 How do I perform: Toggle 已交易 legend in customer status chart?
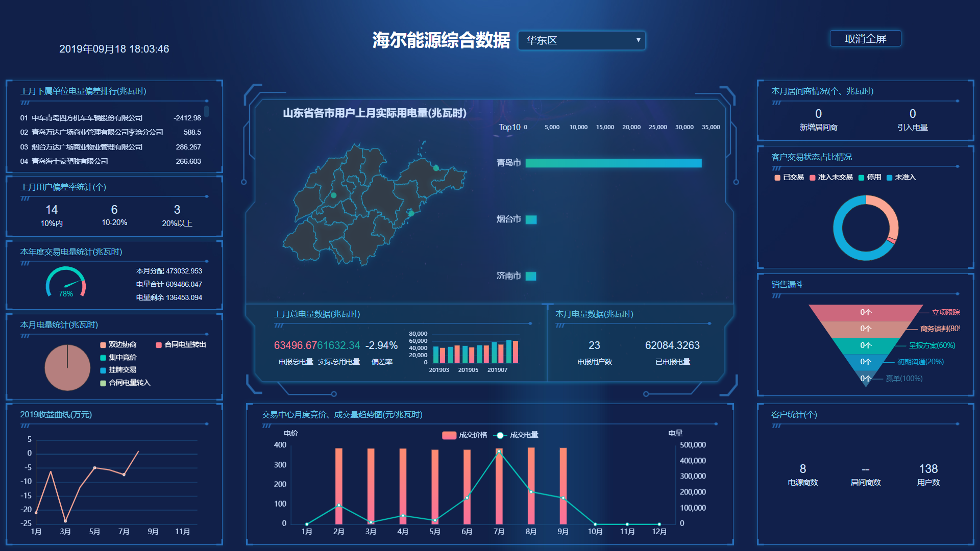pyautogui.click(x=789, y=177)
